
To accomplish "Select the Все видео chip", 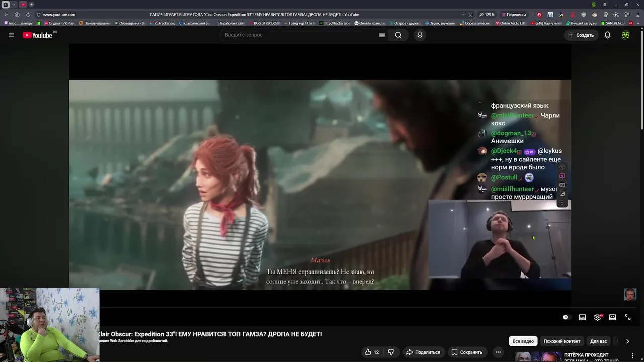I will click(523, 341).
